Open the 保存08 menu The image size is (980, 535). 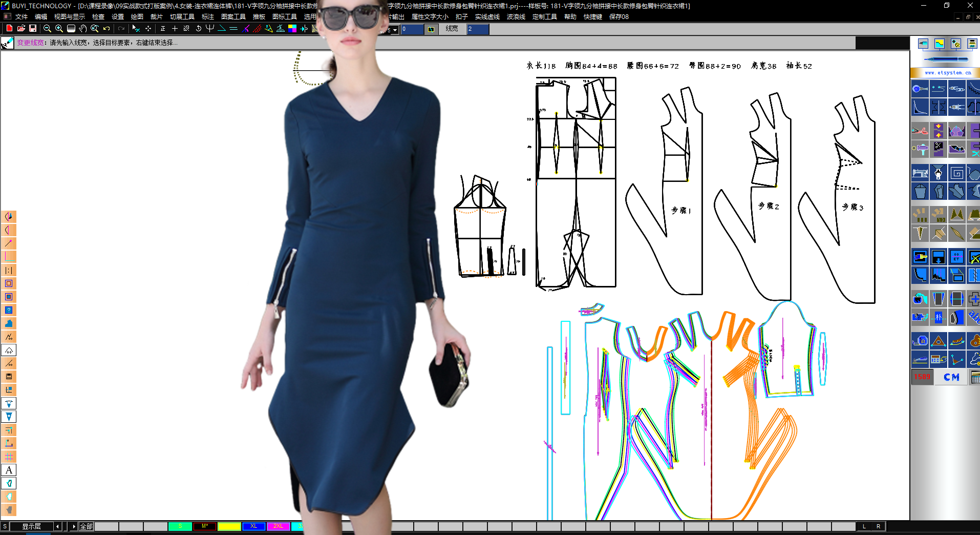click(619, 17)
